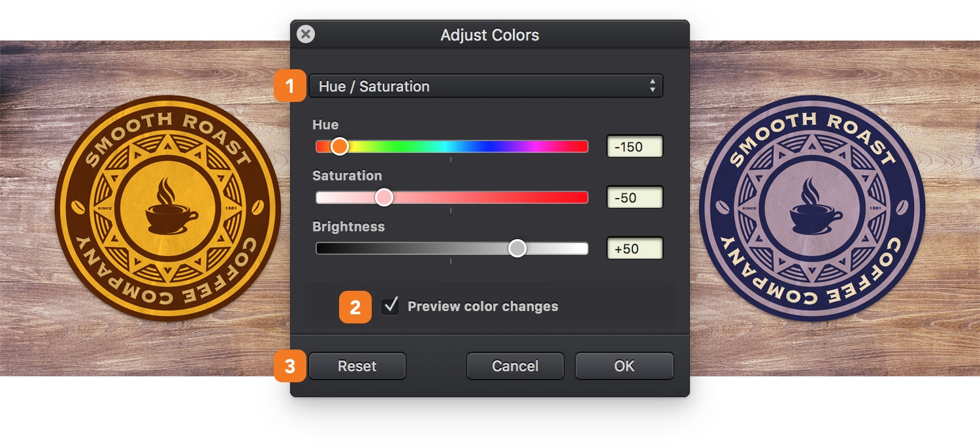Screen dimensions: 980x443
Task: Click the dropdown's up-down arrow indicator
Action: (652, 86)
